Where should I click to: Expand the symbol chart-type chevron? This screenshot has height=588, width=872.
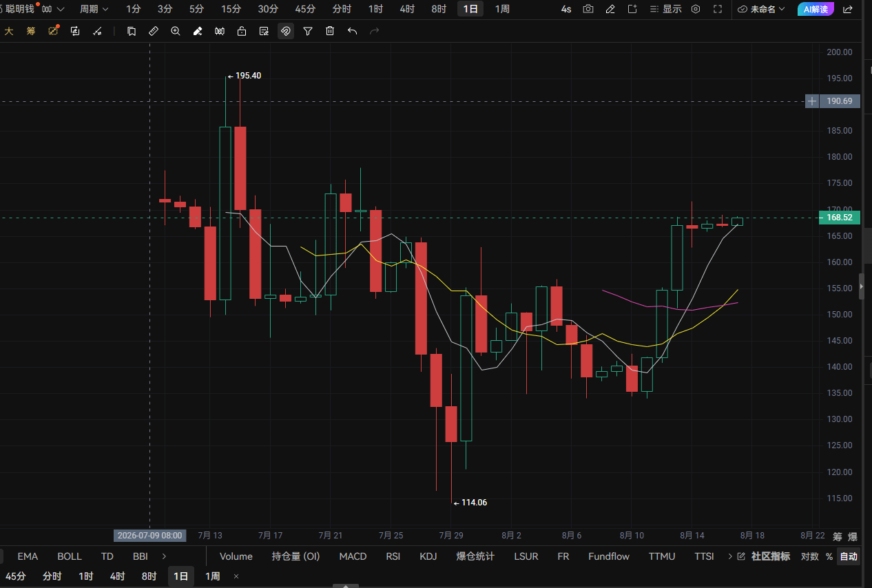pos(61,9)
